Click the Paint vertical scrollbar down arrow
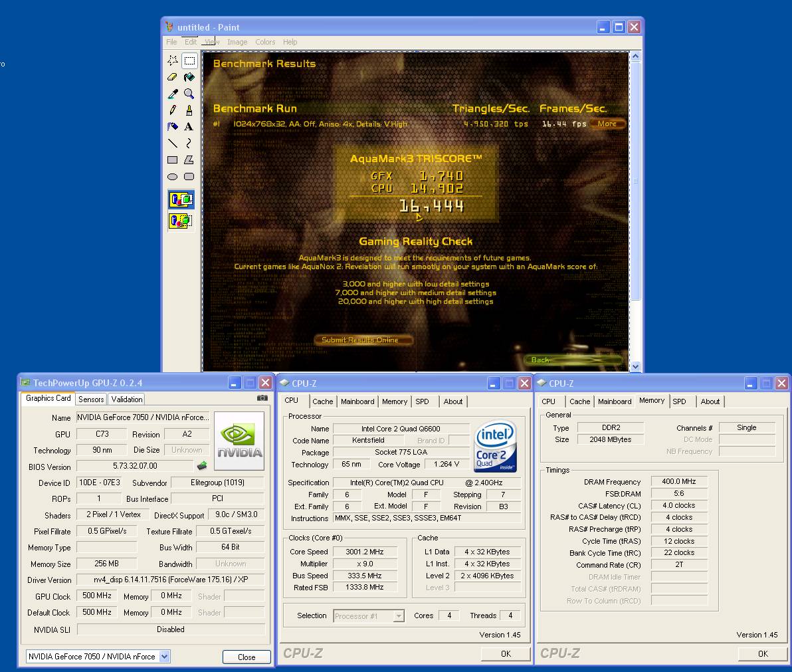This screenshot has height=672, width=792. click(635, 366)
